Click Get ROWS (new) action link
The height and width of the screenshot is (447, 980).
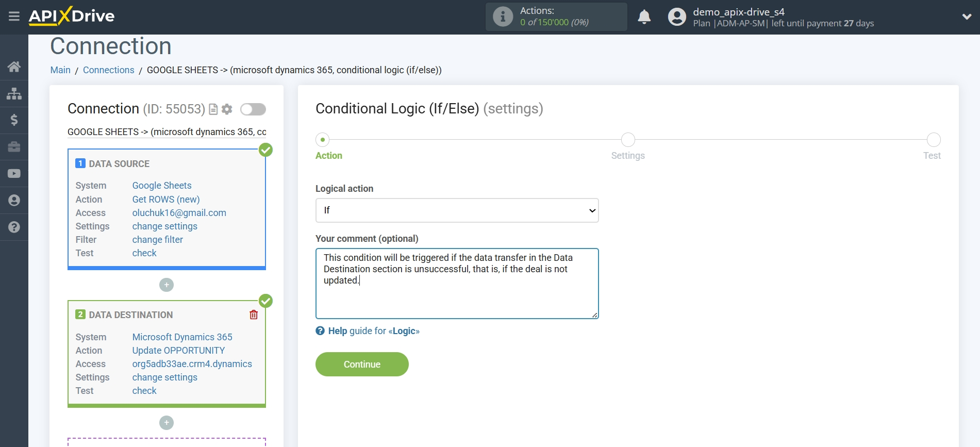(166, 200)
